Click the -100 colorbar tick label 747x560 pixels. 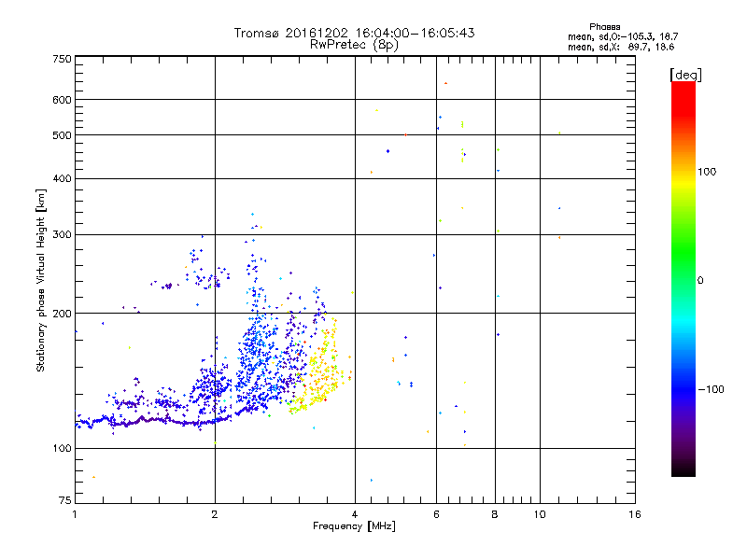tap(711, 389)
